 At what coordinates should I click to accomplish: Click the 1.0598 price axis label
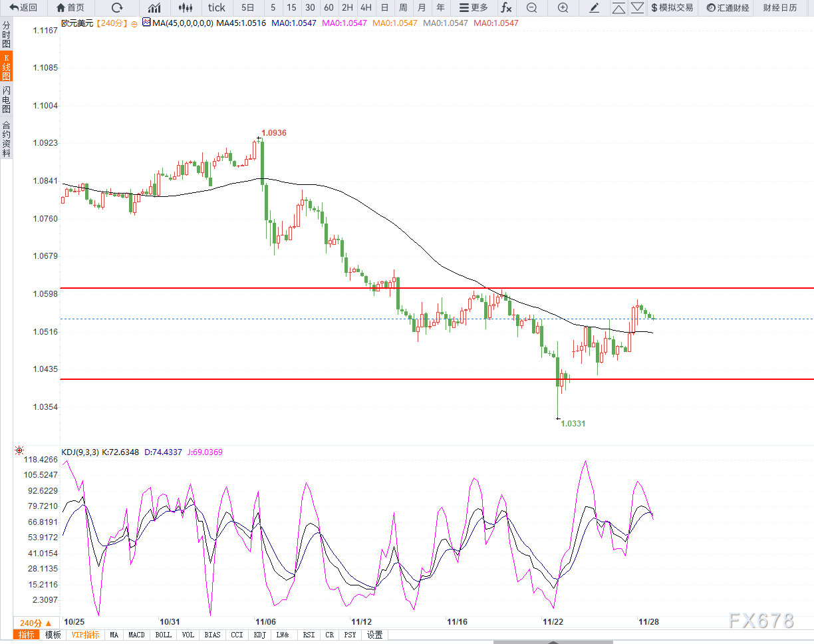coord(45,294)
